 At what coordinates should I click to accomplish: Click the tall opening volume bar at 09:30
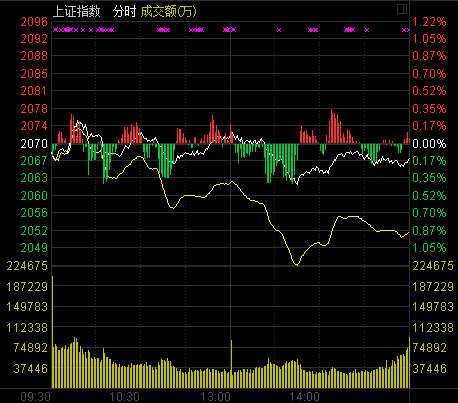pyautogui.click(x=52, y=332)
